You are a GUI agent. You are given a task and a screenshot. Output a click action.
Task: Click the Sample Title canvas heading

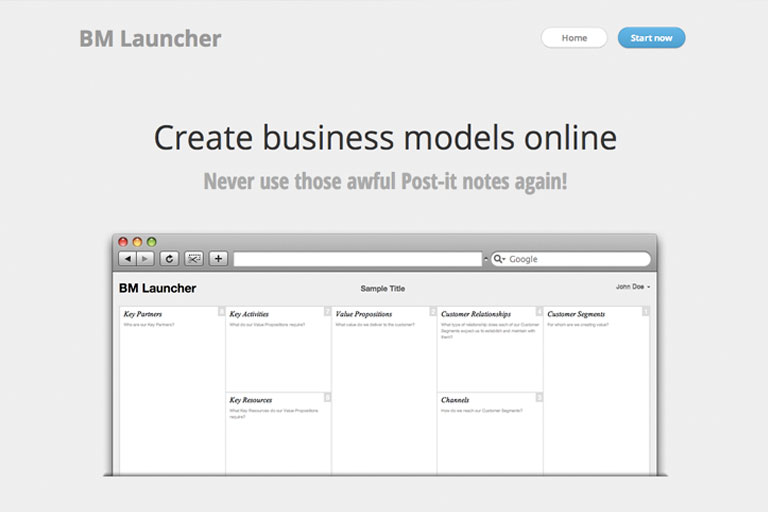[383, 288]
